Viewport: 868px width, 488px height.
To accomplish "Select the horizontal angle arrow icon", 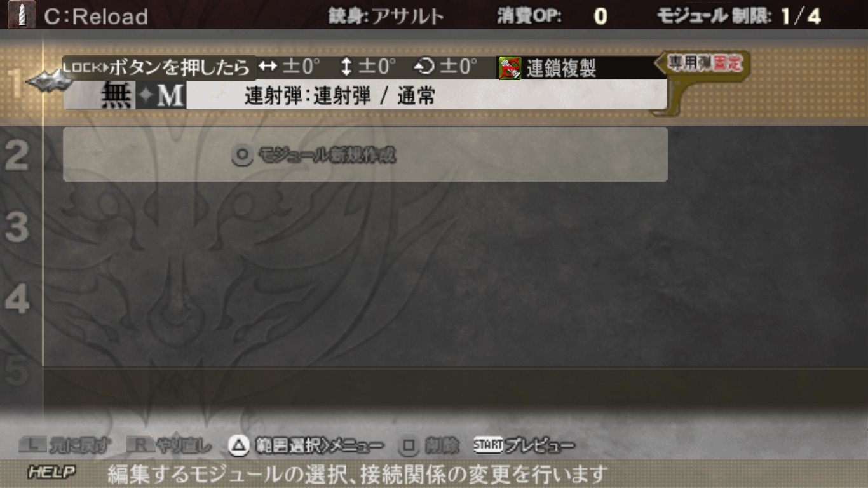I will pos(268,66).
